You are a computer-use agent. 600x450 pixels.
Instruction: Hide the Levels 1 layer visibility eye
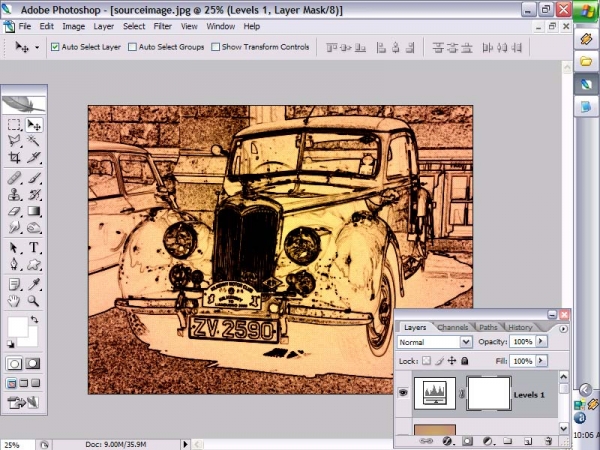(x=403, y=393)
